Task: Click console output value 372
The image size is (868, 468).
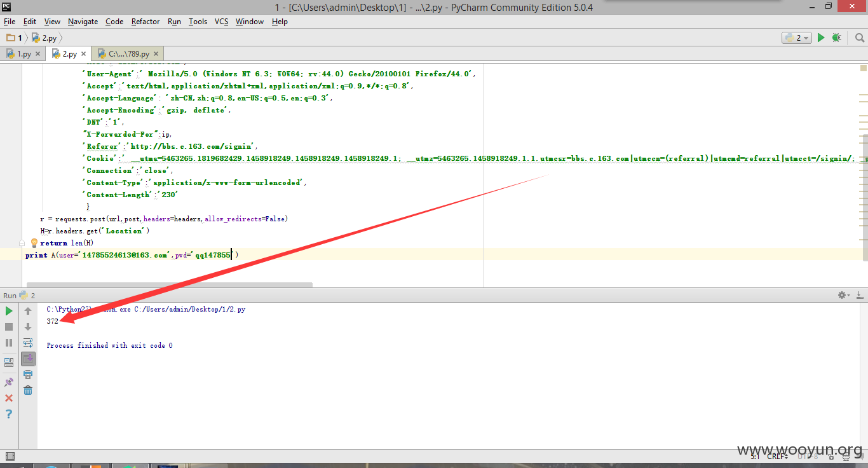Action: [52, 321]
